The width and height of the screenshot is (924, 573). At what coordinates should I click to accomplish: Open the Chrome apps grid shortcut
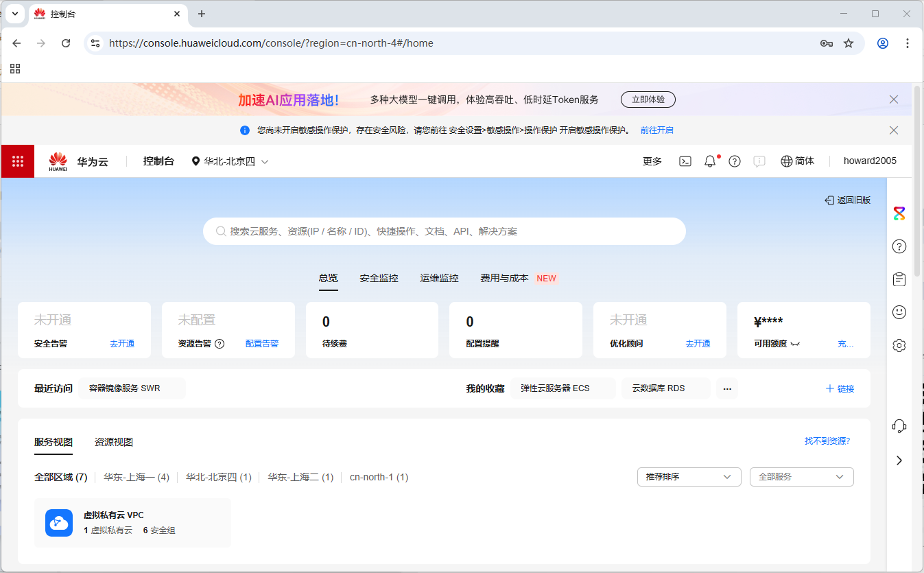[x=15, y=69]
